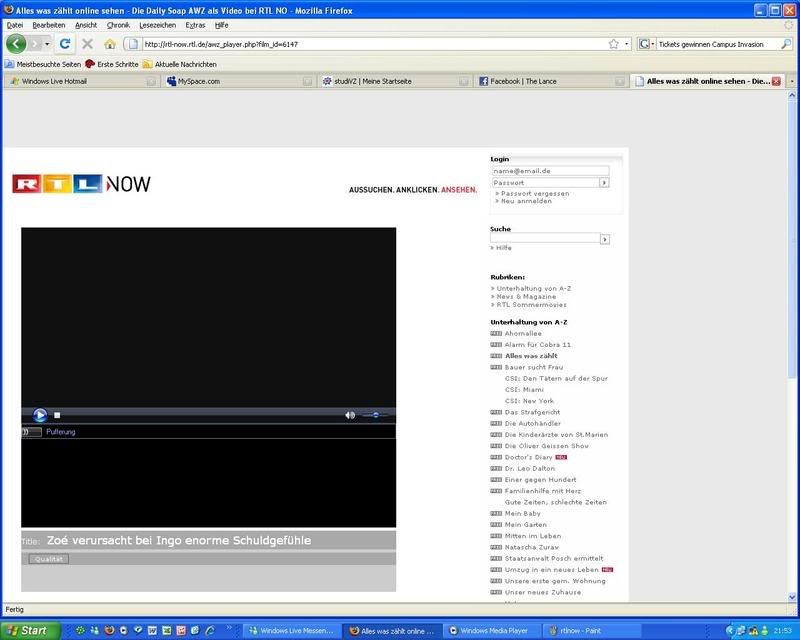Open the Hilfe menu
Viewport: 800px width, 640px height.
[221, 25]
